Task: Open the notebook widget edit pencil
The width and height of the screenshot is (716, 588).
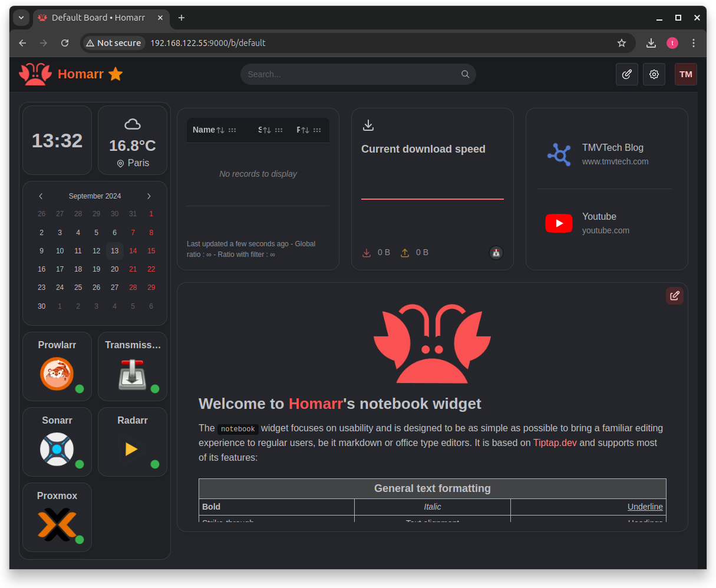Action: click(x=674, y=295)
